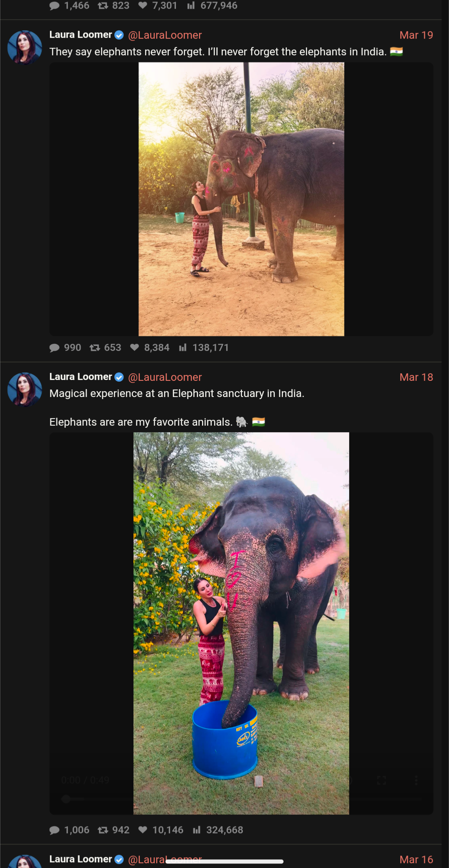Image resolution: width=449 pixels, height=868 pixels.
Task: Open the Laura Loomer name on Mar 18 tweet
Action: pyautogui.click(x=81, y=377)
